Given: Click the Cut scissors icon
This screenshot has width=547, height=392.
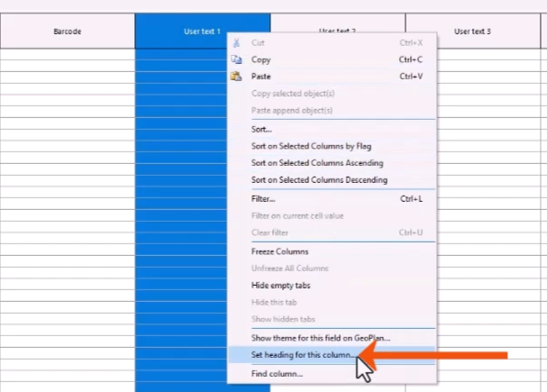Looking at the screenshot, I should coord(236,43).
